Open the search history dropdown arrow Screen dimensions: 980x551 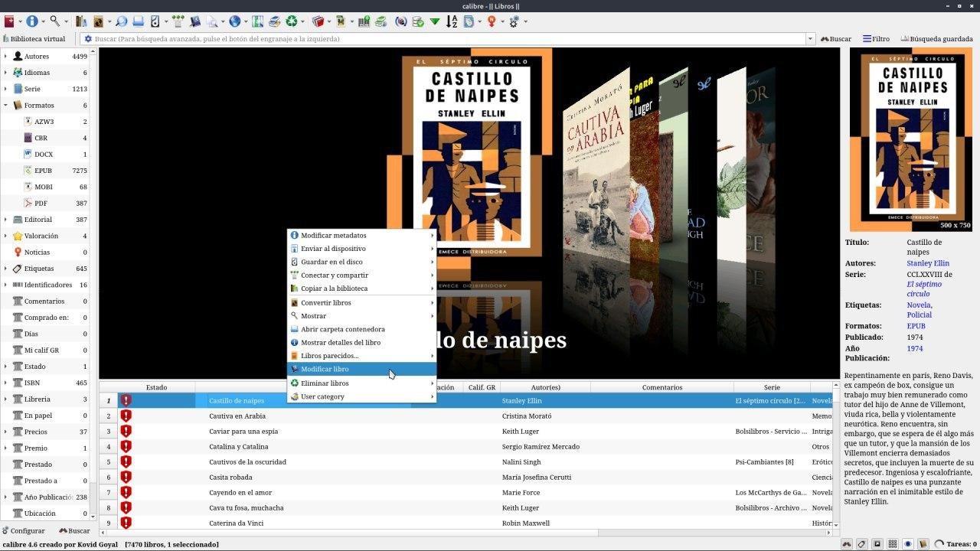click(810, 39)
